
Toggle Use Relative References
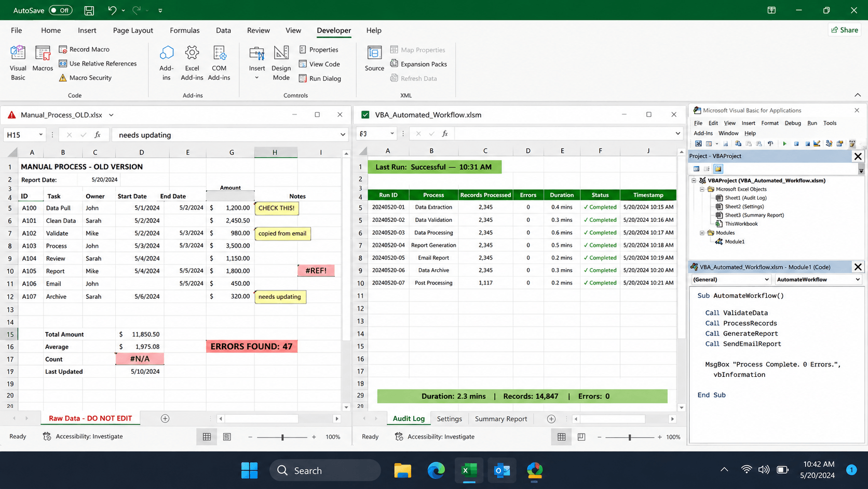coord(98,63)
